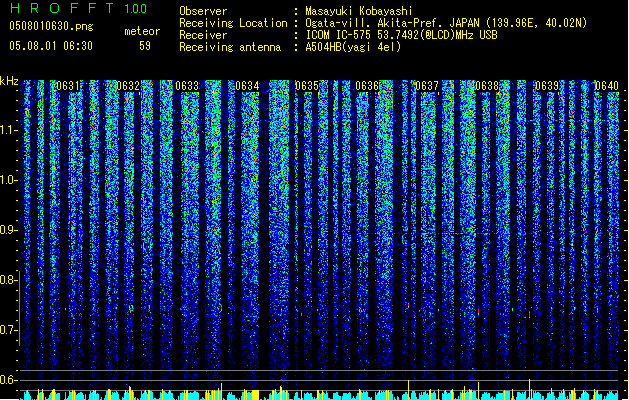Select the file name 0508010630.png
This screenshot has width=629, height=400.
51,26
